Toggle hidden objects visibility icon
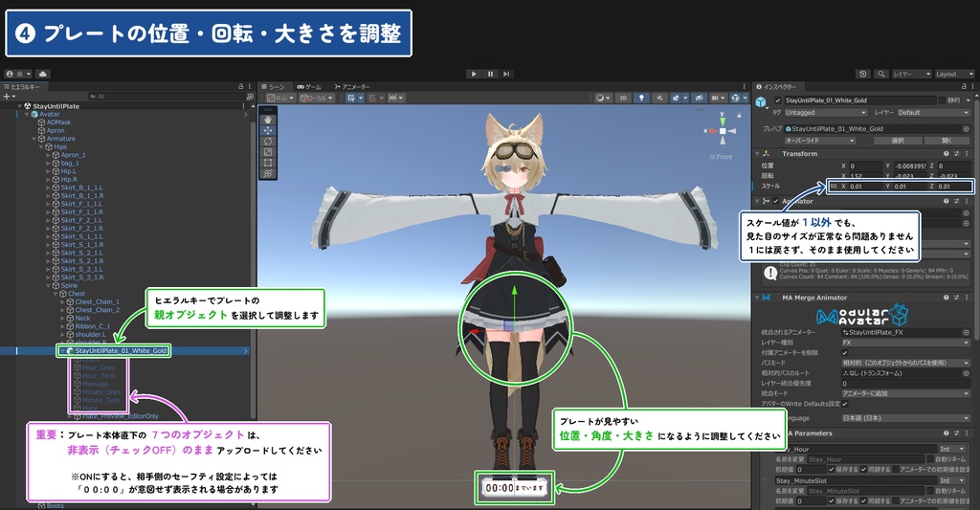Image resolution: width=980 pixels, height=510 pixels. click(699, 98)
